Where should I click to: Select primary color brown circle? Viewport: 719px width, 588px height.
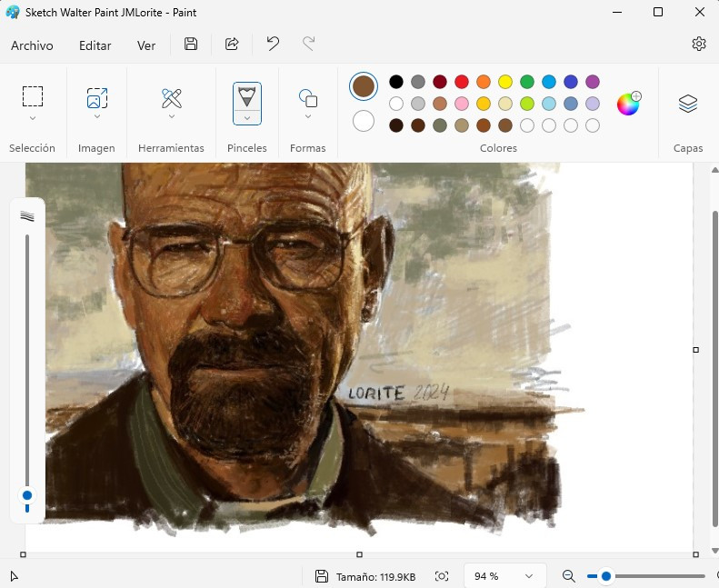point(364,86)
